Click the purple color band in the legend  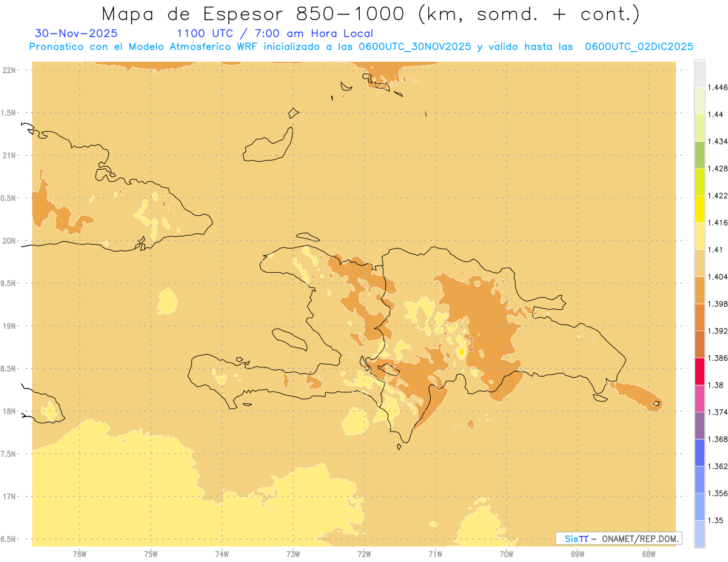point(699,426)
